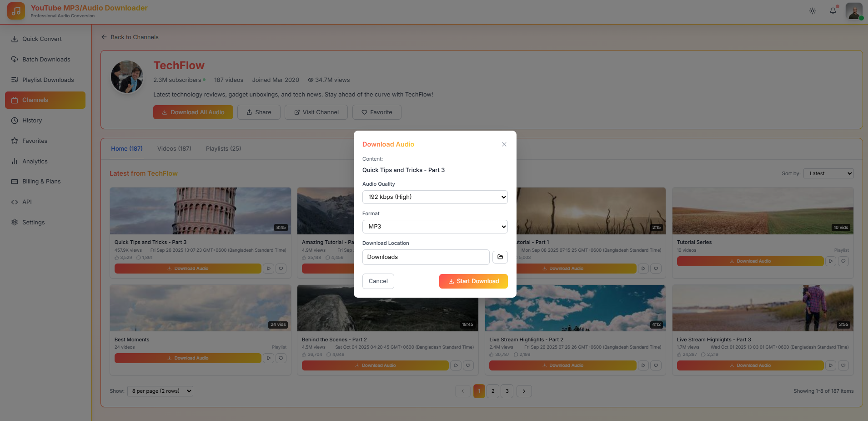Open the Playlists (25) tab
The width and height of the screenshot is (868, 421).
point(223,148)
